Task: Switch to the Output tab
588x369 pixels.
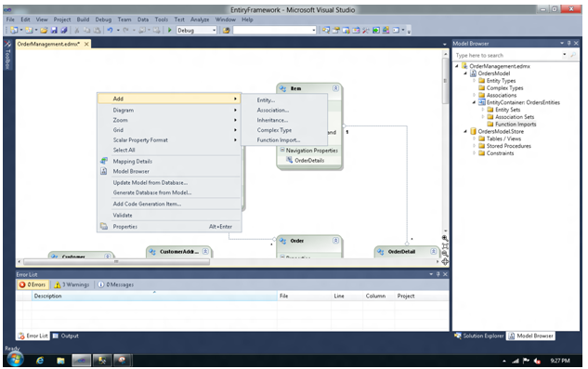Action: click(x=66, y=336)
